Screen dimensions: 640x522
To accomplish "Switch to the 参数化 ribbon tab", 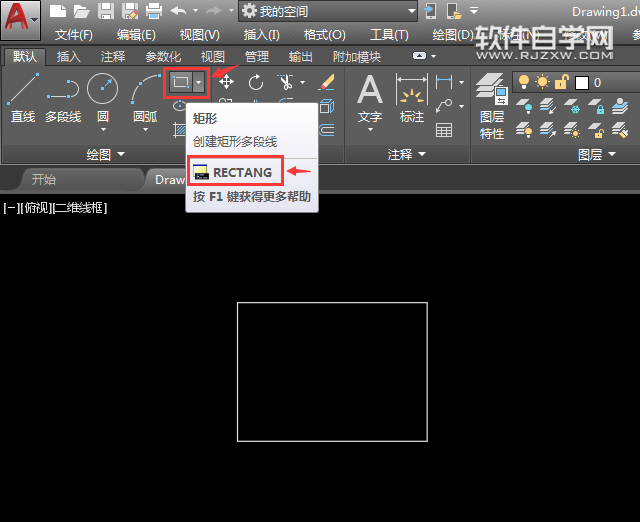I will [x=163, y=56].
